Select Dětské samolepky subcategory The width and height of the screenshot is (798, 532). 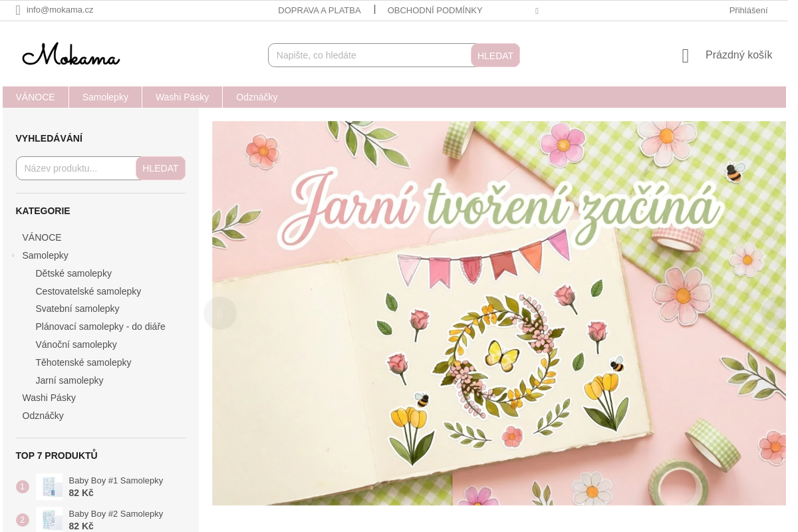click(74, 273)
